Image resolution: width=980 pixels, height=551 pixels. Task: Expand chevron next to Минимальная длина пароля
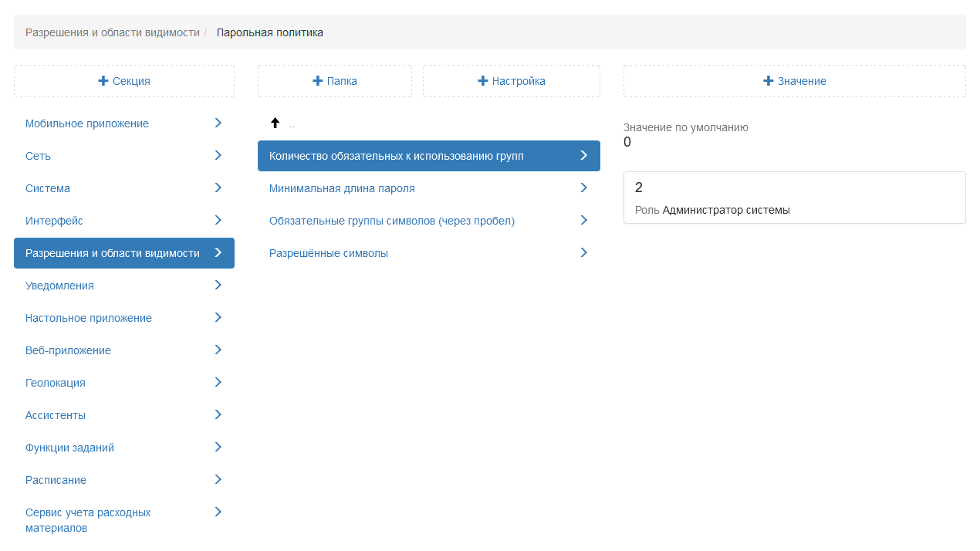click(x=583, y=188)
